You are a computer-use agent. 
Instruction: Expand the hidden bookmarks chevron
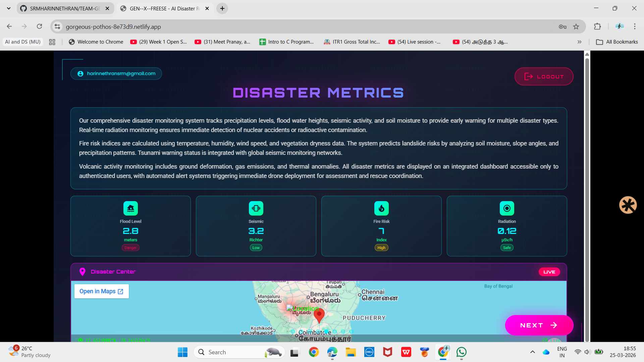click(x=579, y=42)
